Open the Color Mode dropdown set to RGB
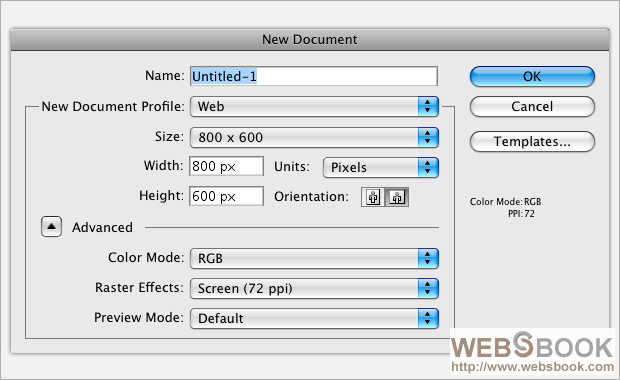Viewport: 620px width, 380px height. [314, 258]
